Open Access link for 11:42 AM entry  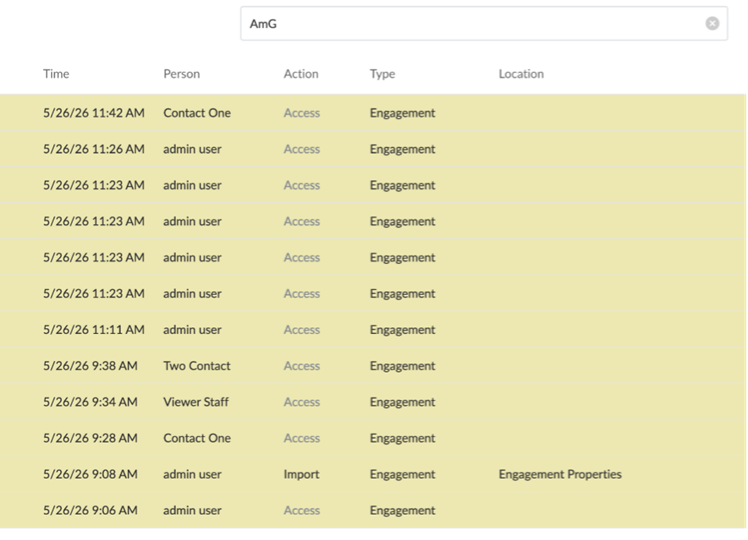point(301,113)
